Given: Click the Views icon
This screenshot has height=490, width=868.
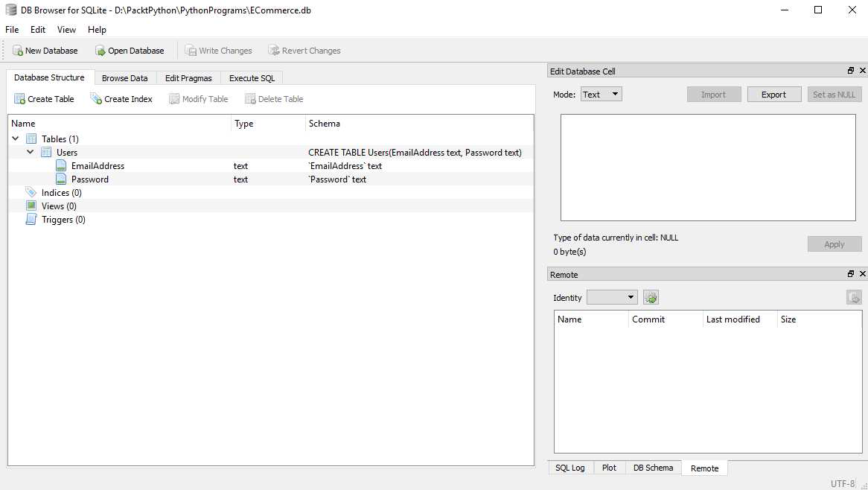Looking at the screenshot, I should (x=31, y=206).
